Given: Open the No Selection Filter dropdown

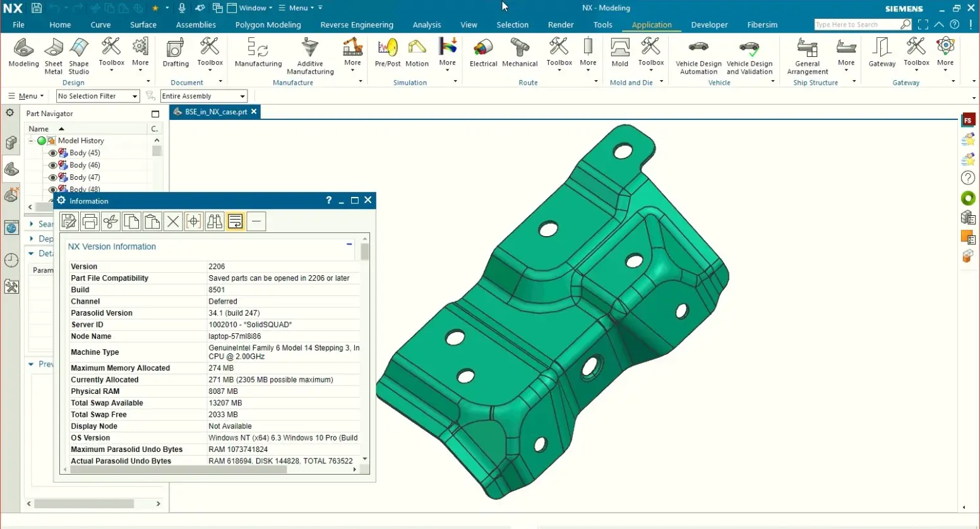Looking at the screenshot, I should (98, 96).
